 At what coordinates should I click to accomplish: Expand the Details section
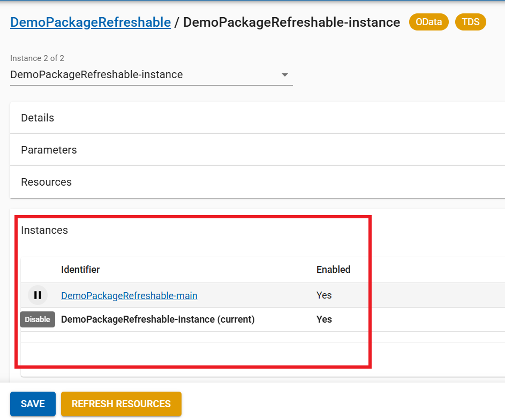37,118
